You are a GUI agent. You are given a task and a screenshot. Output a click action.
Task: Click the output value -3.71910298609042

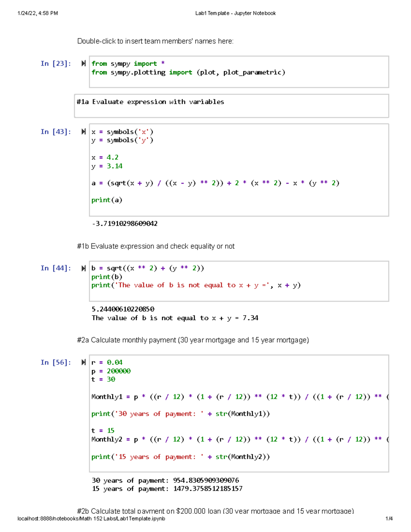pos(125,224)
